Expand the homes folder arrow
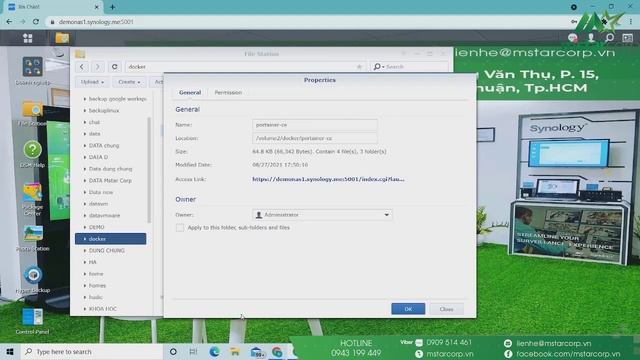Image resolution: width=640 pixels, height=360 pixels. (x=84, y=286)
